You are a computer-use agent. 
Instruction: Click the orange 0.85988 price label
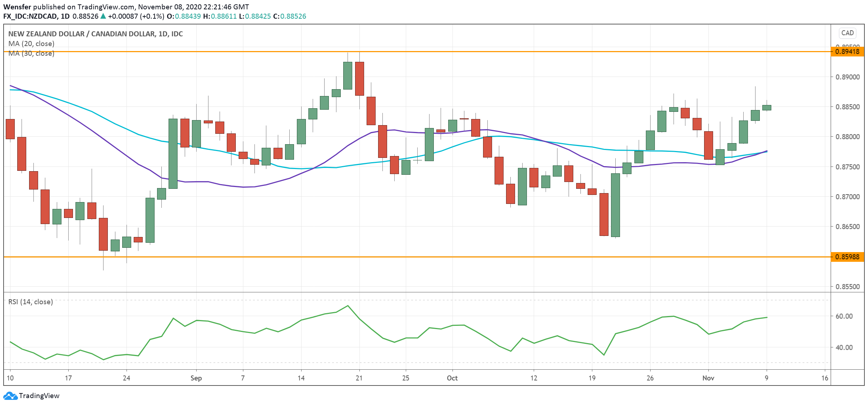(x=847, y=257)
